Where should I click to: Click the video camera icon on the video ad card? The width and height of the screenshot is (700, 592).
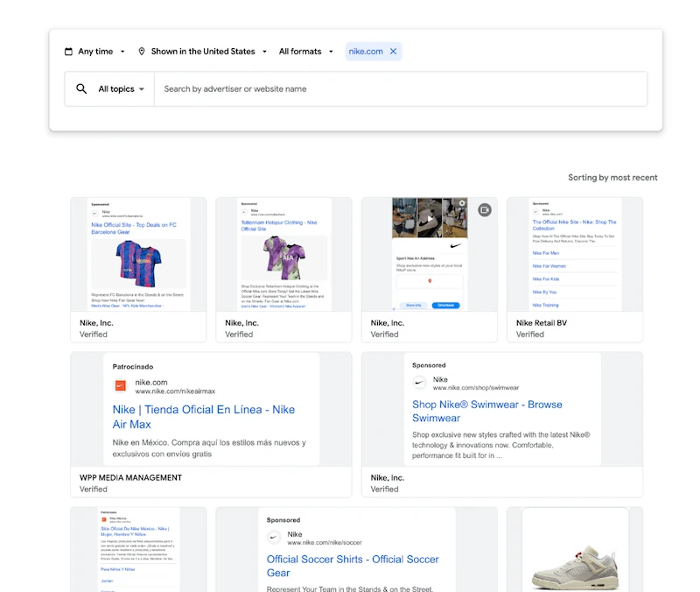[485, 210]
